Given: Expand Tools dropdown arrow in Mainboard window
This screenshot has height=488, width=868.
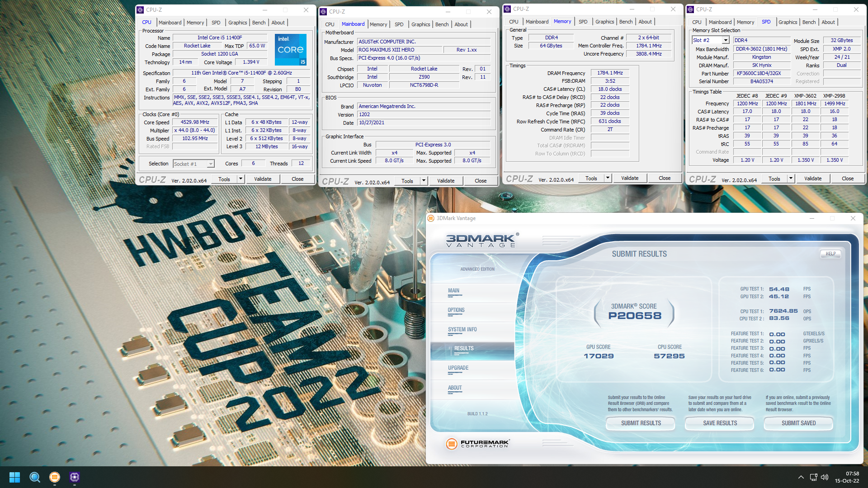Looking at the screenshot, I should [x=424, y=181].
